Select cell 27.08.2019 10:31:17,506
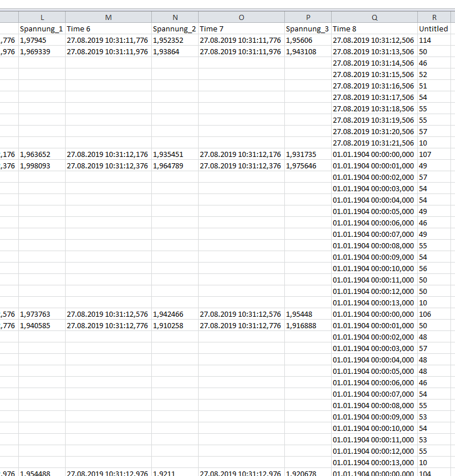 coord(375,97)
